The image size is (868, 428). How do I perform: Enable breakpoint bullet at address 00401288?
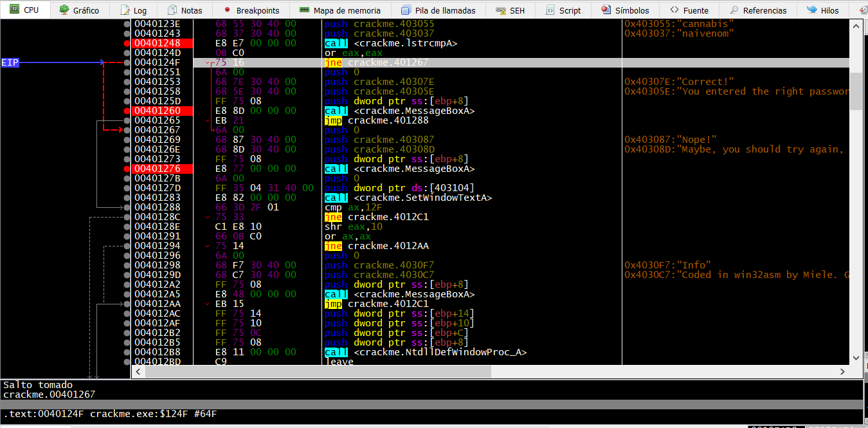(x=127, y=207)
